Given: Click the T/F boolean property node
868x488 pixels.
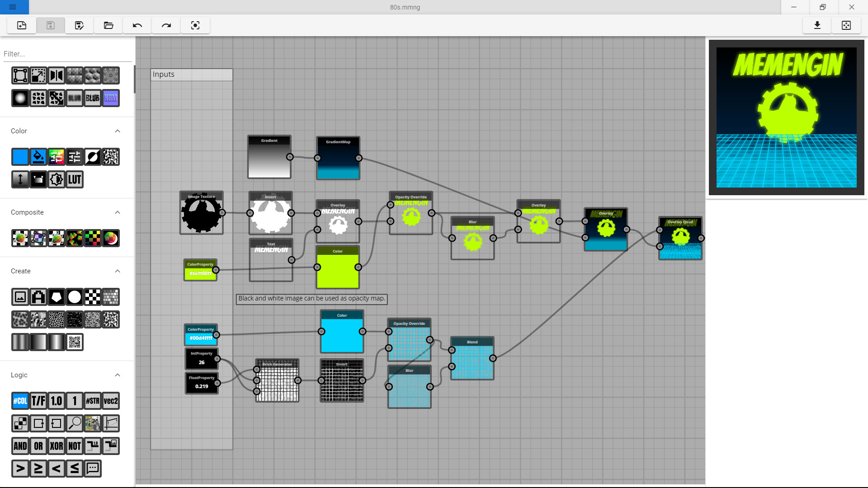Looking at the screenshot, I should 38,401.
